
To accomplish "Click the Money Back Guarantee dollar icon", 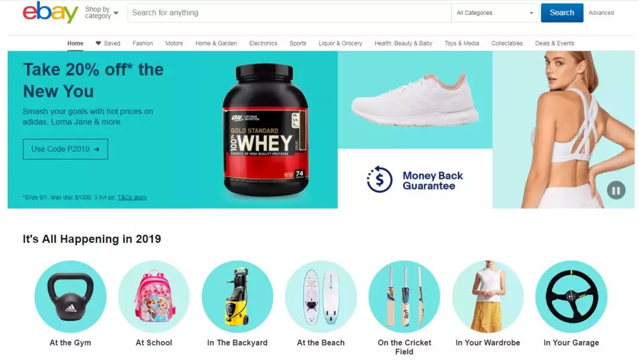I will pos(379,179).
